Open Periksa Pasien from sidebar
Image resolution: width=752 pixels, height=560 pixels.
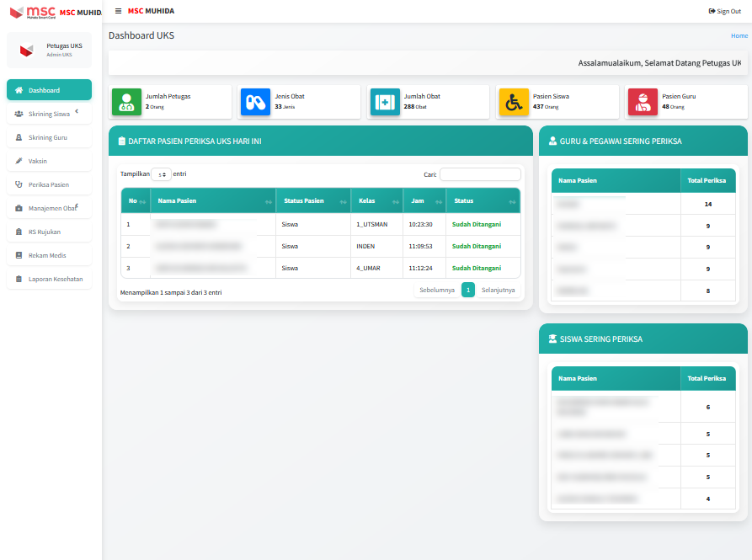point(49,184)
